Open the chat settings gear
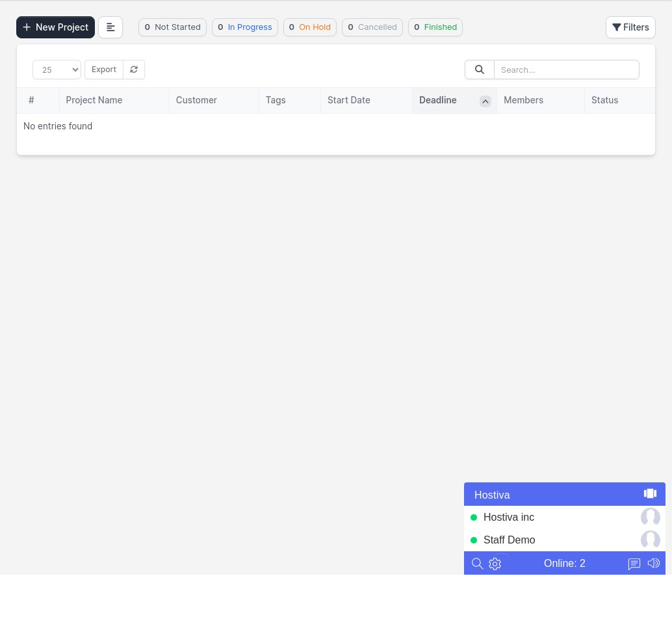This screenshot has height=628, width=672. click(x=495, y=564)
